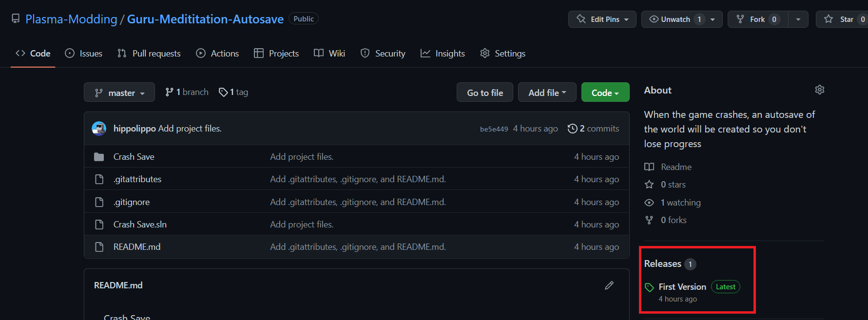The height and width of the screenshot is (320, 868).
Task: Click the eye icon beside 1 watching
Action: 649,203
